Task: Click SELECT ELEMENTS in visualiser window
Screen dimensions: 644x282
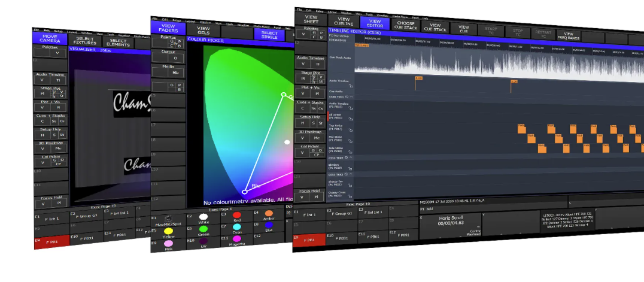Action: coord(119,43)
